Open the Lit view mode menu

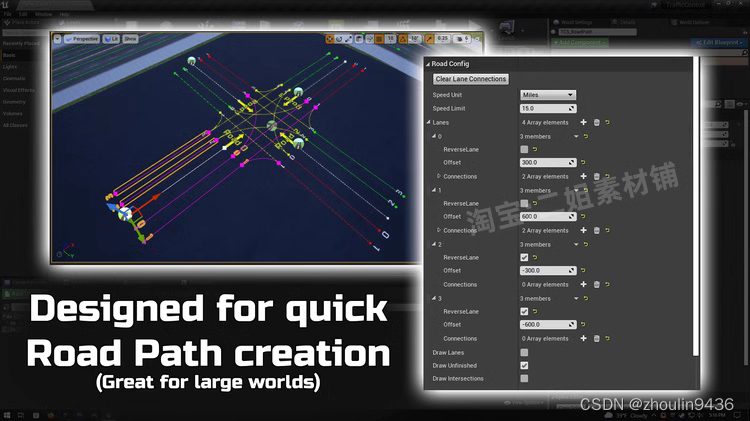(x=111, y=39)
